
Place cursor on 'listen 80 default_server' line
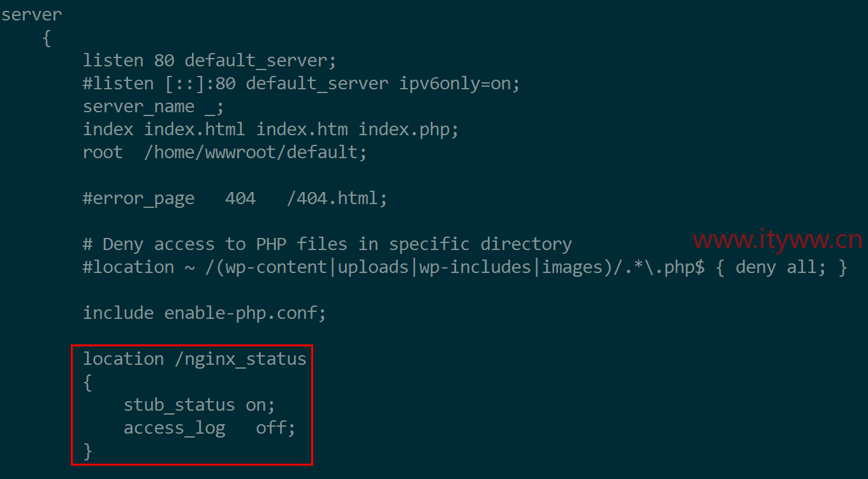209,61
